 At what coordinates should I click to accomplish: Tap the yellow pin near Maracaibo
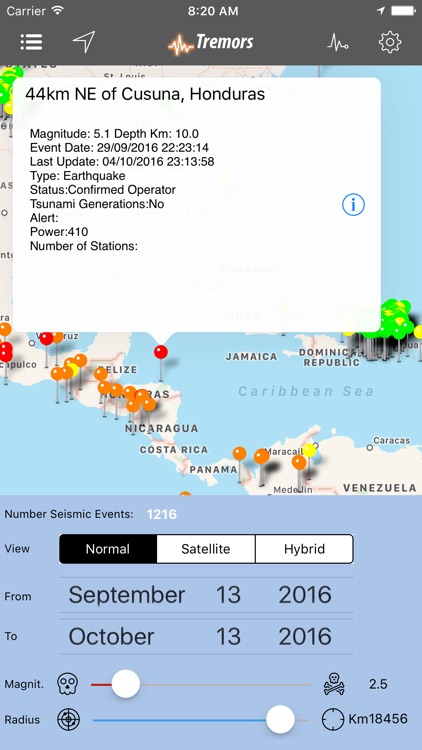pyautogui.click(x=310, y=451)
